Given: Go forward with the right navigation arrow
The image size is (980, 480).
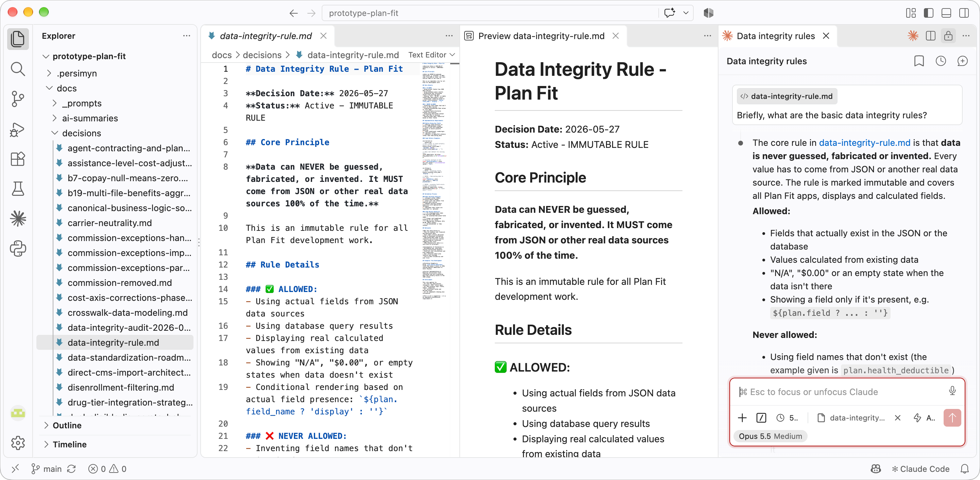Looking at the screenshot, I should click(x=311, y=13).
